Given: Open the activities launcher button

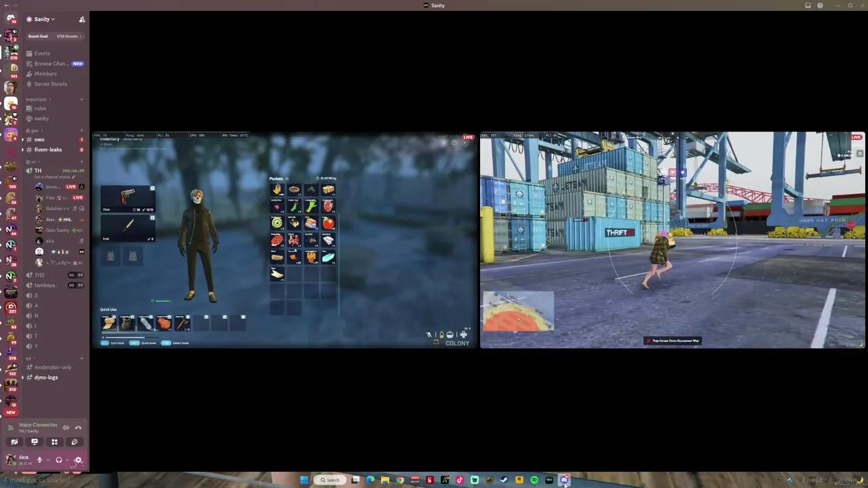Looking at the screenshot, I should coord(55,442).
